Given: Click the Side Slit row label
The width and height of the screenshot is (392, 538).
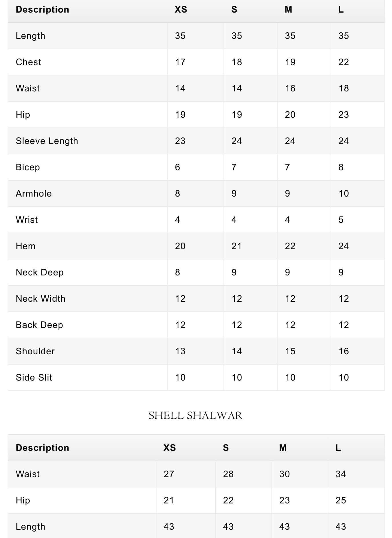Looking at the screenshot, I should [34, 377].
